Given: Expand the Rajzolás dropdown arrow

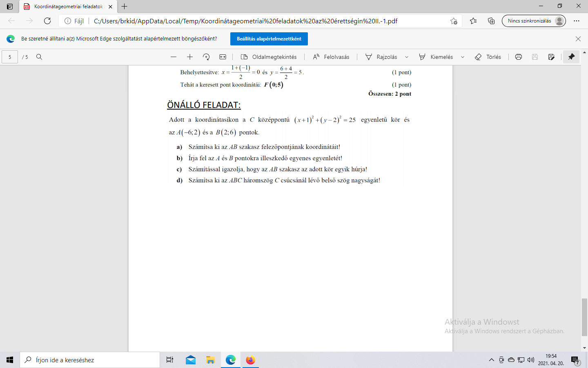Looking at the screenshot, I should point(407,57).
